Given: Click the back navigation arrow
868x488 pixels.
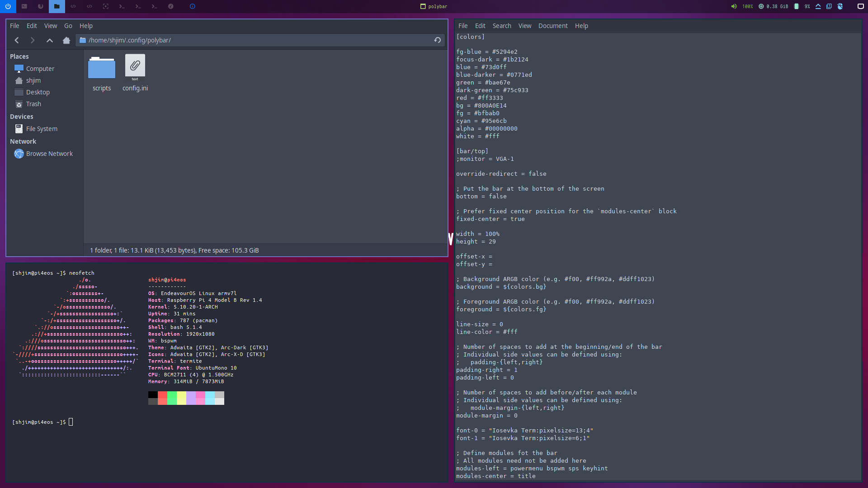Looking at the screenshot, I should tap(17, 40).
